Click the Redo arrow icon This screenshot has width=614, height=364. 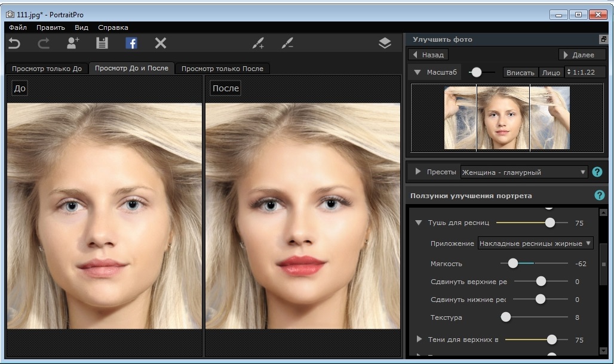click(44, 43)
